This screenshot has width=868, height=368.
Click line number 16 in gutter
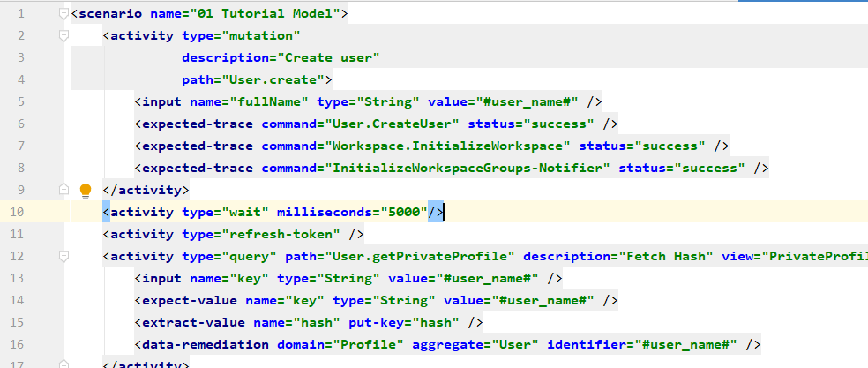(x=17, y=344)
